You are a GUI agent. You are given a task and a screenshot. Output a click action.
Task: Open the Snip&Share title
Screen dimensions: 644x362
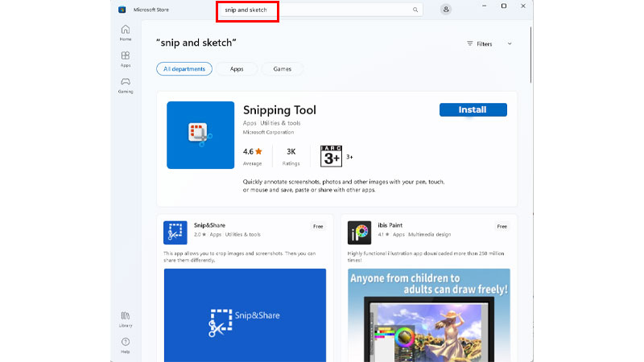pyautogui.click(x=209, y=225)
